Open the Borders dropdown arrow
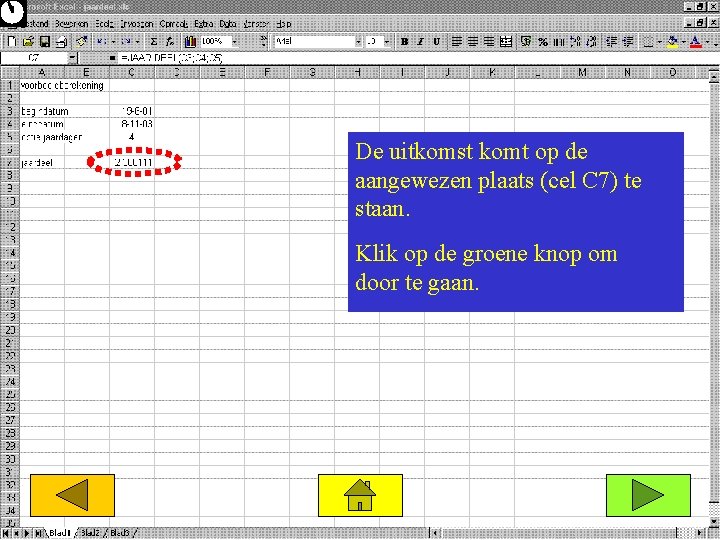This screenshot has height=540, width=720. pos(660,42)
